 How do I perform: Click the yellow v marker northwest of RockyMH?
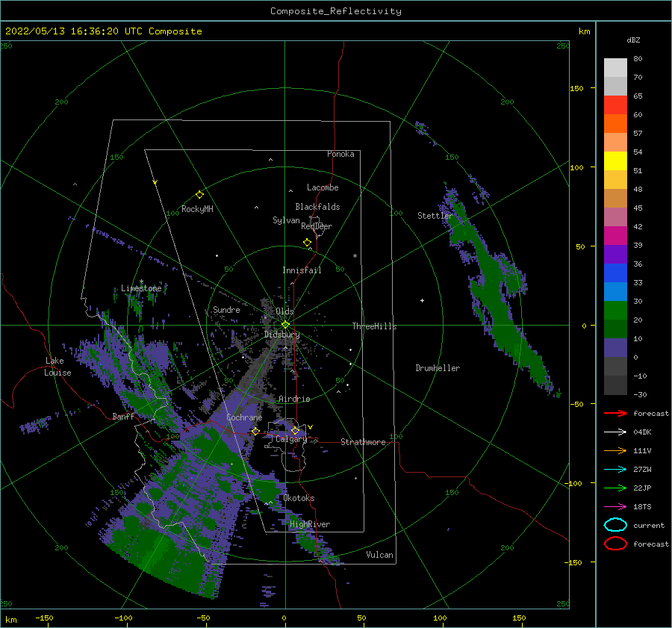pos(155,182)
